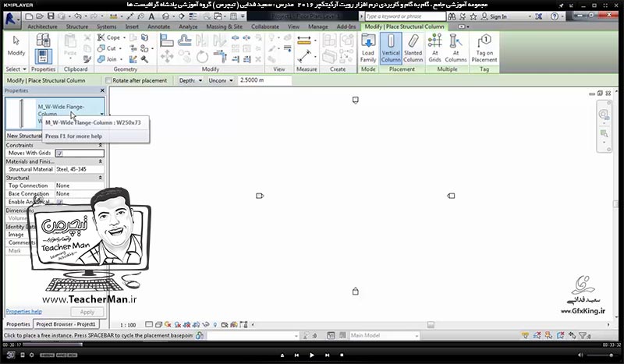Expand the Select panel dropdown

[16, 69]
